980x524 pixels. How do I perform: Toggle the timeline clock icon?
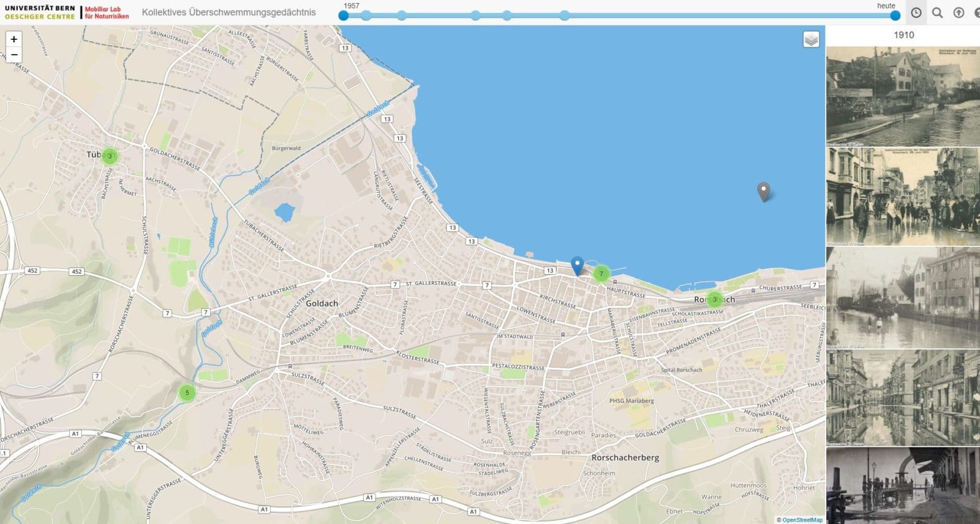point(916,13)
